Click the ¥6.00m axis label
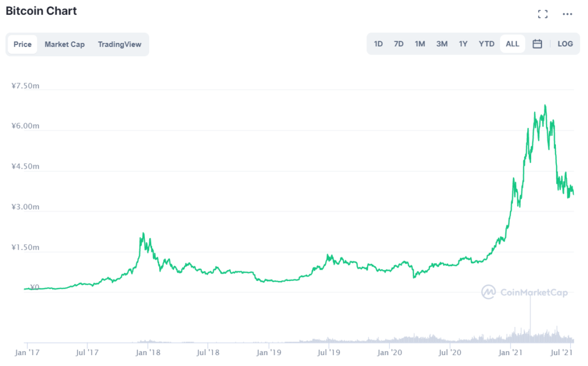Image resolution: width=588 pixels, height=366 pixels. [25, 126]
